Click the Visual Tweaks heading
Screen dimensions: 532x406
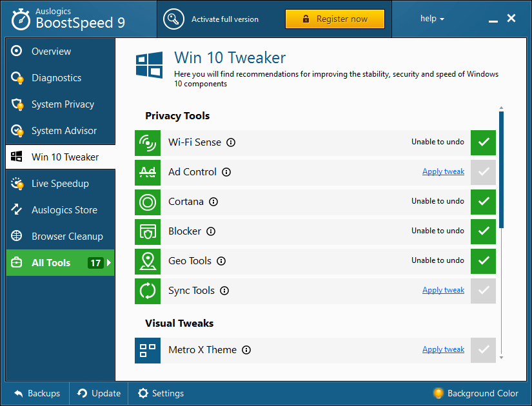(x=179, y=324)
